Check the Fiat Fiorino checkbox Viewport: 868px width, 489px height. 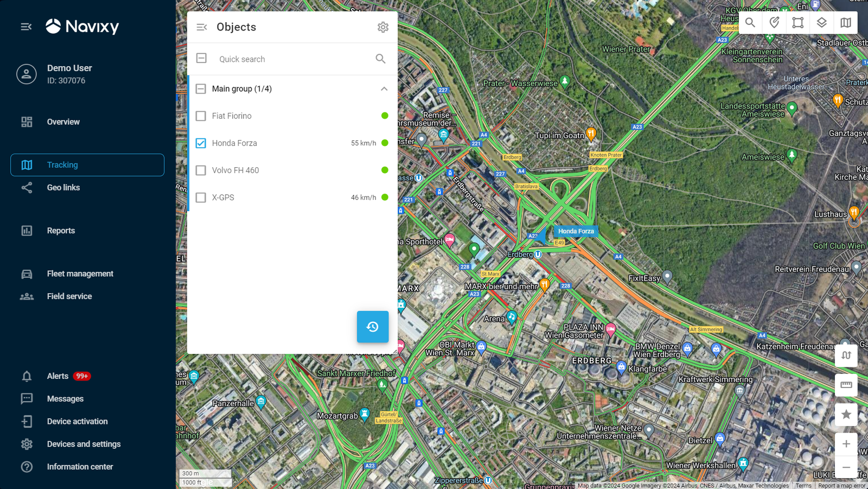coord(201,116)
